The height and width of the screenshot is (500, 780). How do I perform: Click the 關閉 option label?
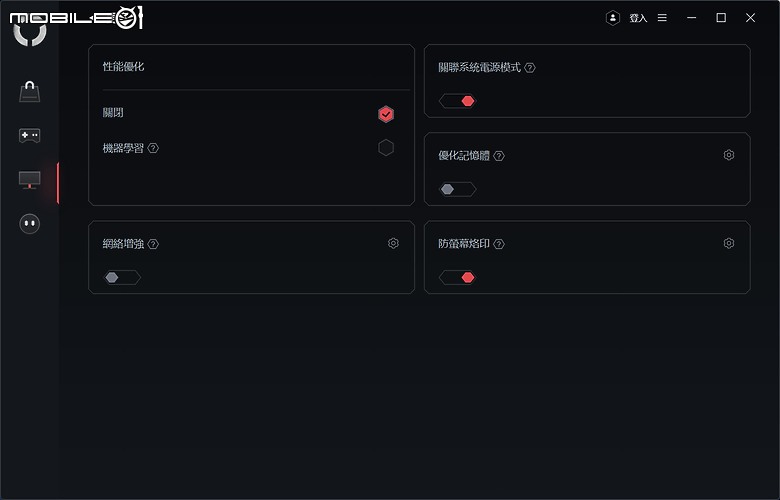[x=113, y=112]
